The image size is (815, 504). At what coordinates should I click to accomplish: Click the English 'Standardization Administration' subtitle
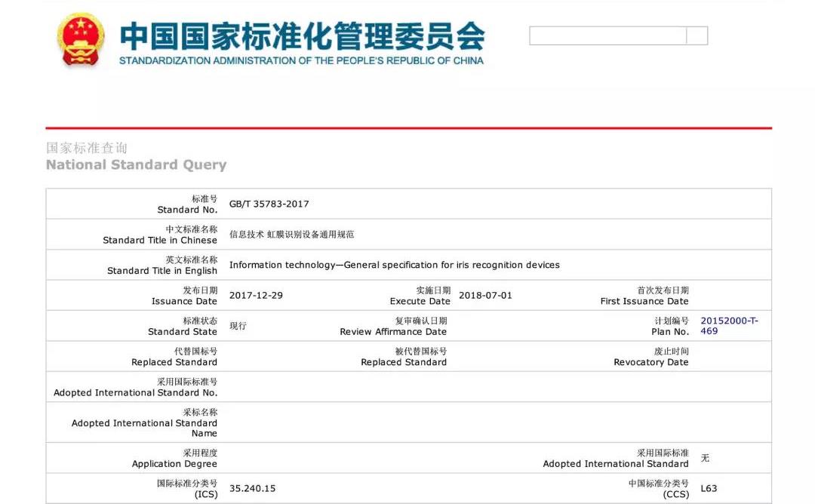coord(301,60)
